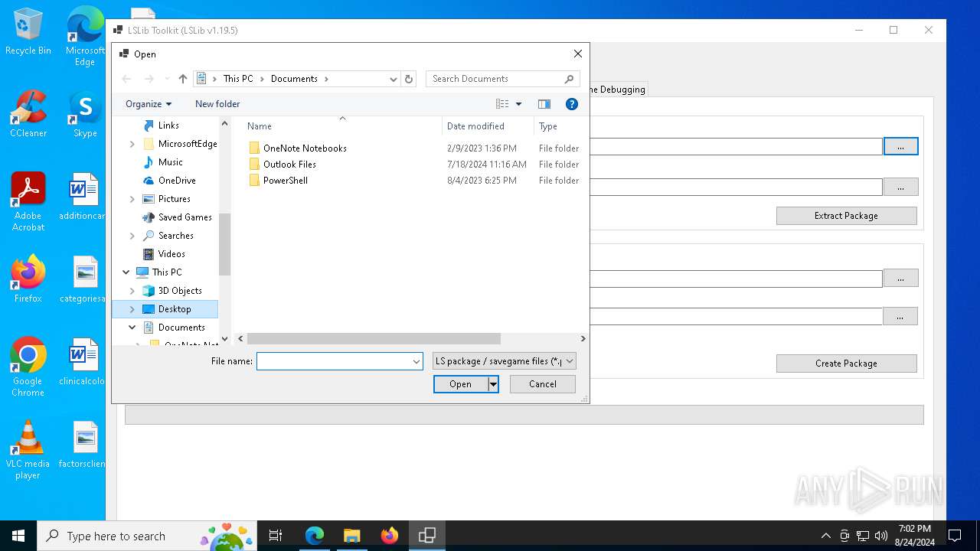Switch to the Debugging tab in LSLib
The image size is (980, 551).
[619, 90]
